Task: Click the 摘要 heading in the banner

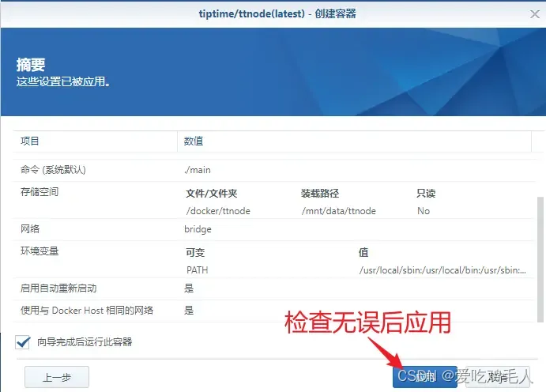Action: pos(31,65)
